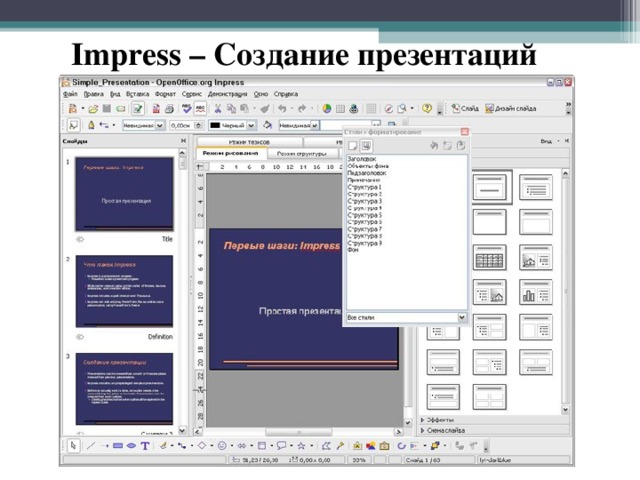The image size is (640, 480).
Task: Click the Print icon in toolbar
Action: (x=169, y=109)
